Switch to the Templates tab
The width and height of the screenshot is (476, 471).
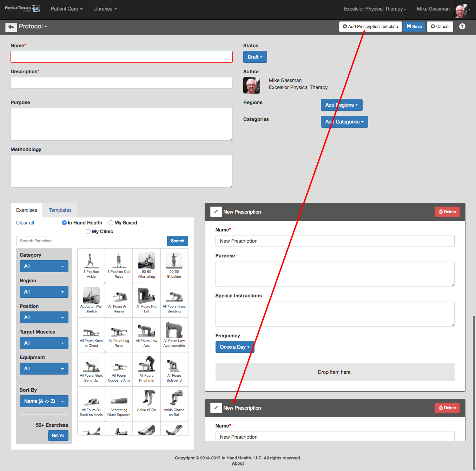pos(60,210)
